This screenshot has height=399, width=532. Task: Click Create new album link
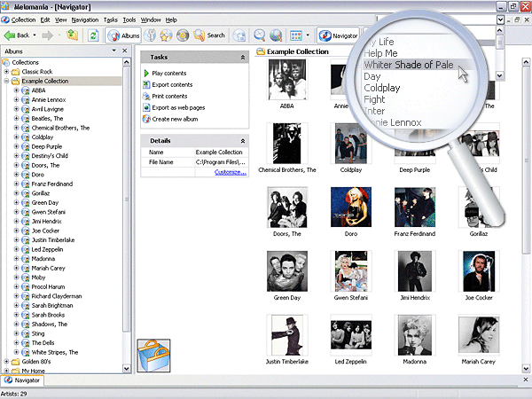[175, 119]
